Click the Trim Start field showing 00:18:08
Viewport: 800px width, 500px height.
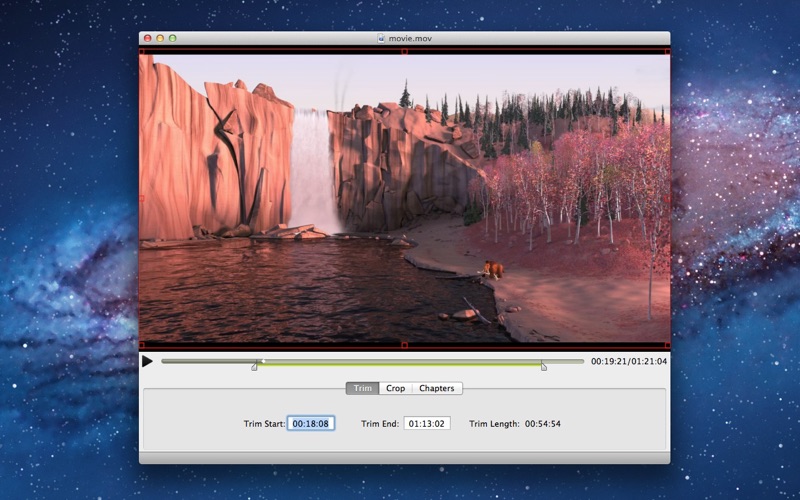[311, 423]
